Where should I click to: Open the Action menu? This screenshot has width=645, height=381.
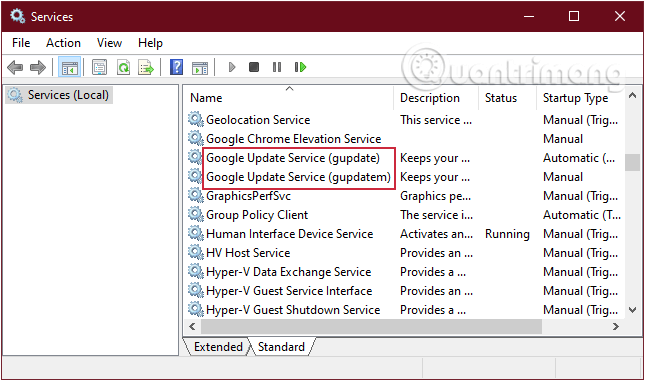[x=63, y=43]
